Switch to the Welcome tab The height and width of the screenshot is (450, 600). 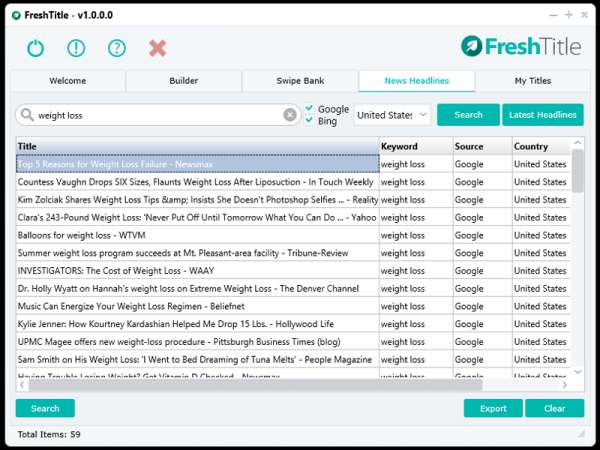click(68, 81)
